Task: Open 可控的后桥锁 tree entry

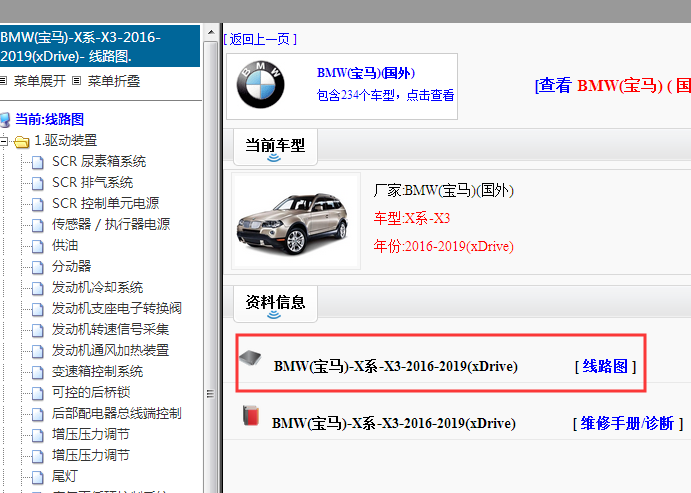Action: coord(91,393)
